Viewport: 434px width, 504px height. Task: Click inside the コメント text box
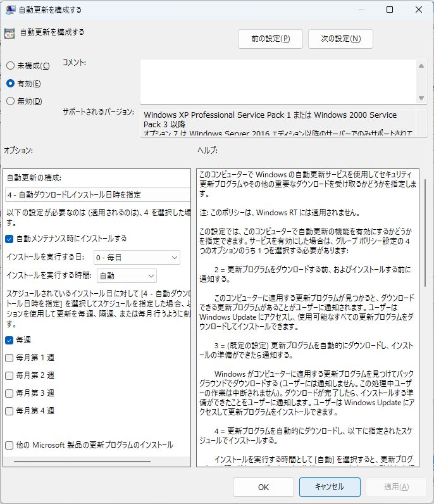click(x=278, y=82)
